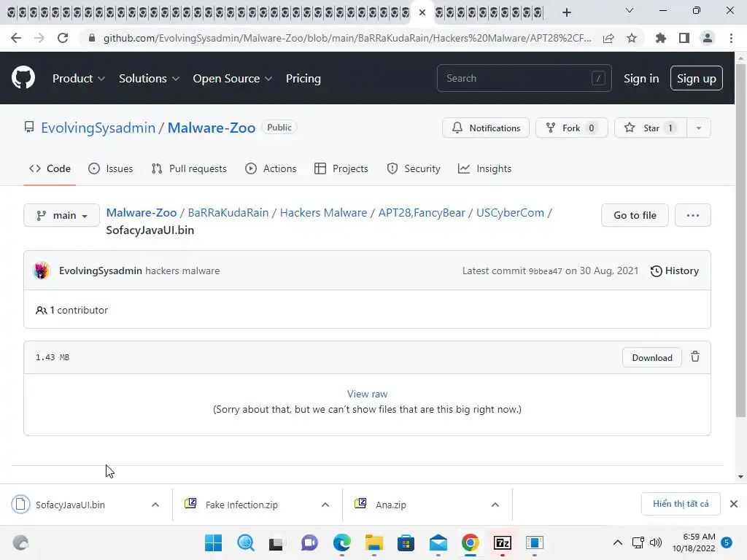Open the EvolvingSysadmin avatar image
The height and width of the screenshot is (560, 747).
coord(42,271)
